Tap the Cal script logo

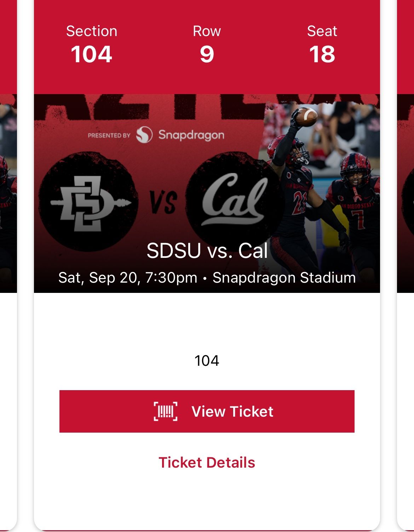pos(234,200)
